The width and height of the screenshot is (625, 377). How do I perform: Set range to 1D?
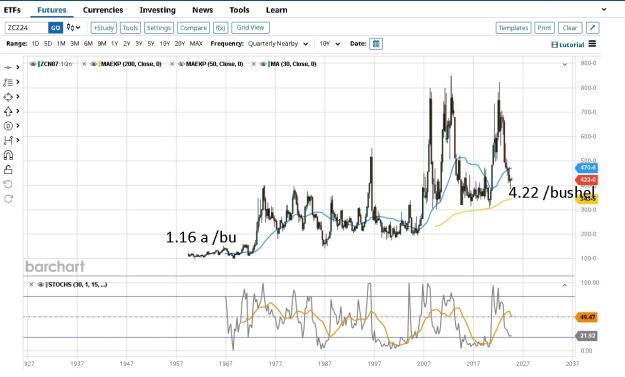(35, 44)
